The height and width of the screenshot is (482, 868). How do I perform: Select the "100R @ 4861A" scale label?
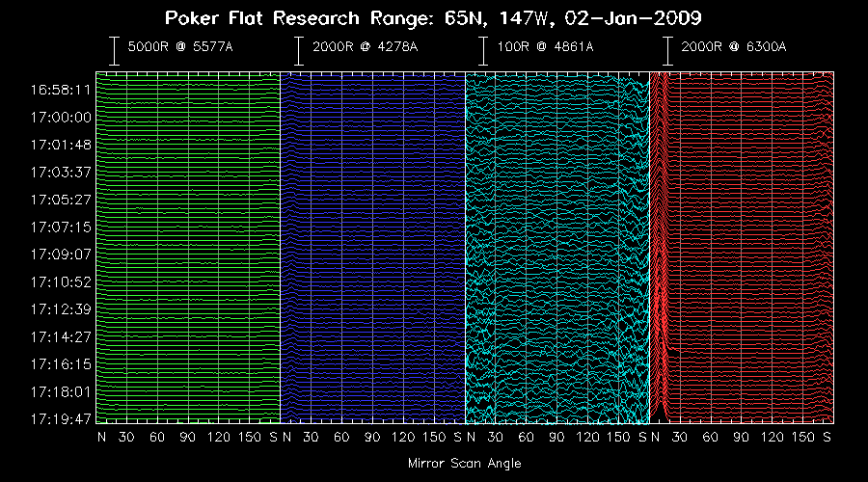[x=545, y=46]
